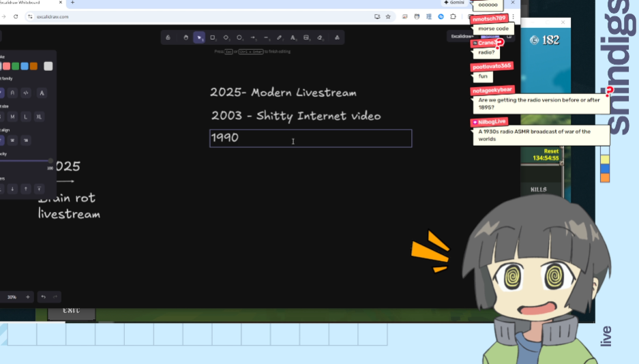The width and height of the screenshot is (639, 364).
Task: Choose the Normal font family
Action: (12, 93)
